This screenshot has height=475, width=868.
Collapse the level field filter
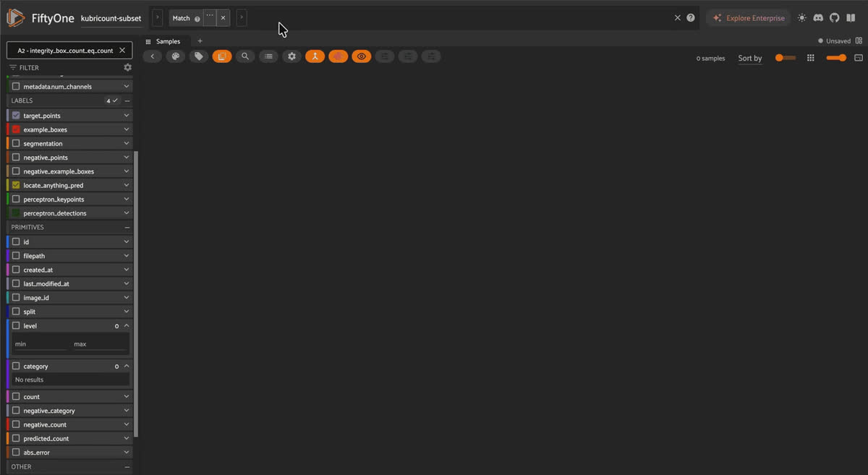127,326
